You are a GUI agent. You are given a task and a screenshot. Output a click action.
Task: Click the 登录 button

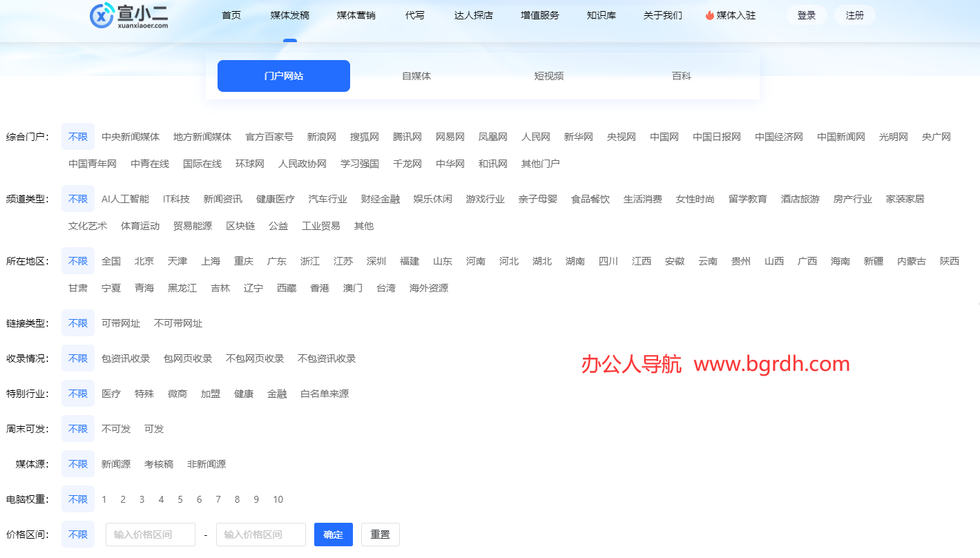(x=807, y=15)
